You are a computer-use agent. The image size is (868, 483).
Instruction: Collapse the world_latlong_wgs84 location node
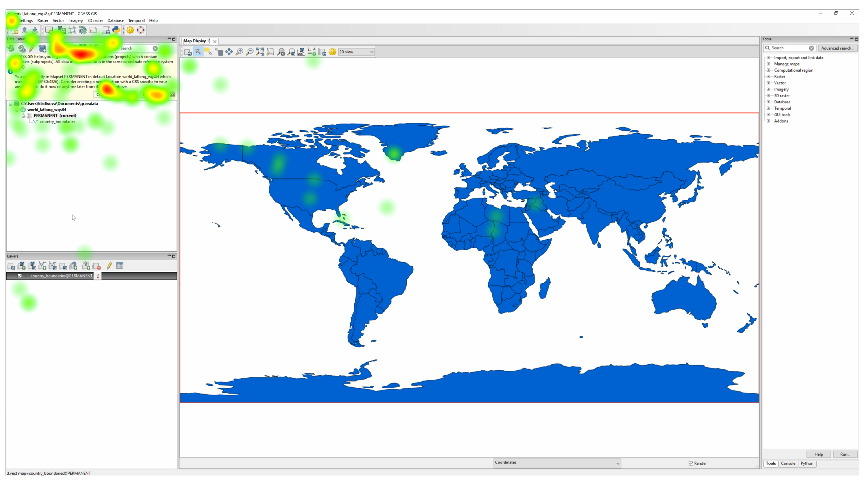tap(17, 110)
